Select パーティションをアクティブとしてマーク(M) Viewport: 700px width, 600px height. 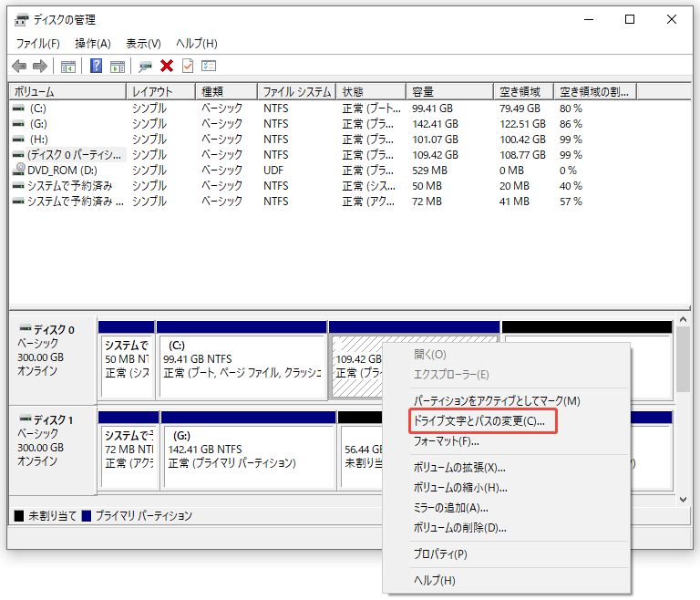[x=497, y=400]
